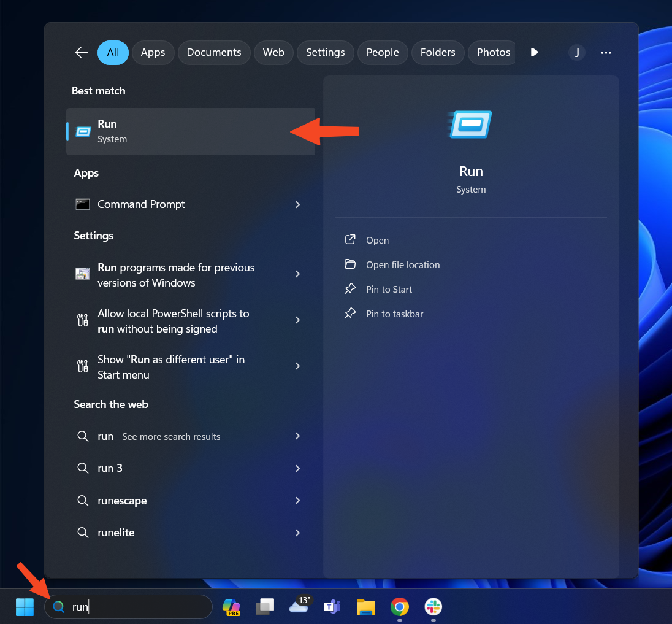Switch to the Apps filter tab
The image size is (672, 624).
(x=153, y=52)
